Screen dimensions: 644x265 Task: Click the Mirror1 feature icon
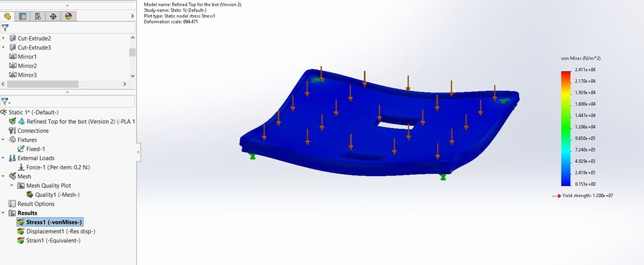[13, 57]
